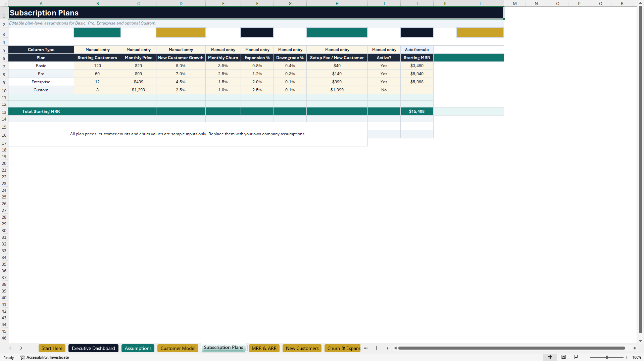The width and height of the screenshot is (644, 361).
Task: Switch to Normal view in status bar
Action: pos(550,357)
